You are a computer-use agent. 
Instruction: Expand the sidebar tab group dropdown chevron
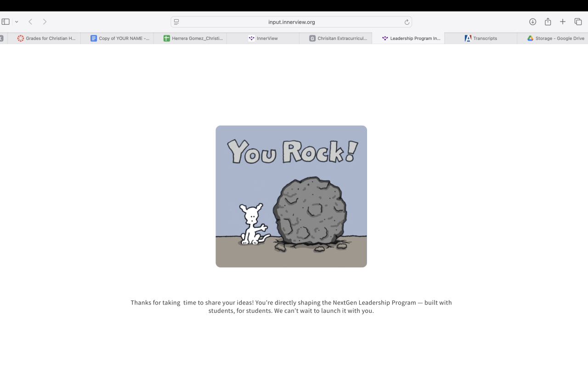pyautogui.click(x=17, y=22)
